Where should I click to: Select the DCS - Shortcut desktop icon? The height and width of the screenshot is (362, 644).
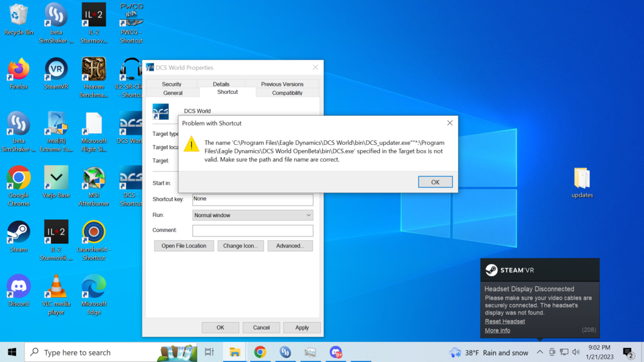coord(131,186)
